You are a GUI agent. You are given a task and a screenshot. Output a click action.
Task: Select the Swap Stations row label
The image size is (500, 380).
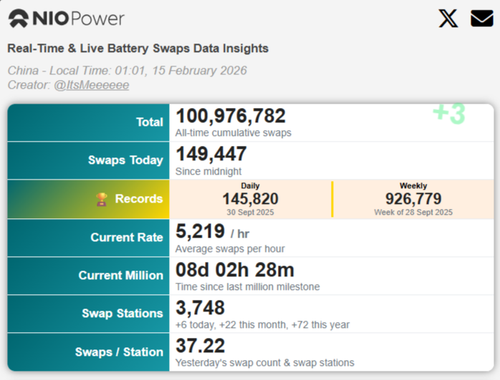123,313
